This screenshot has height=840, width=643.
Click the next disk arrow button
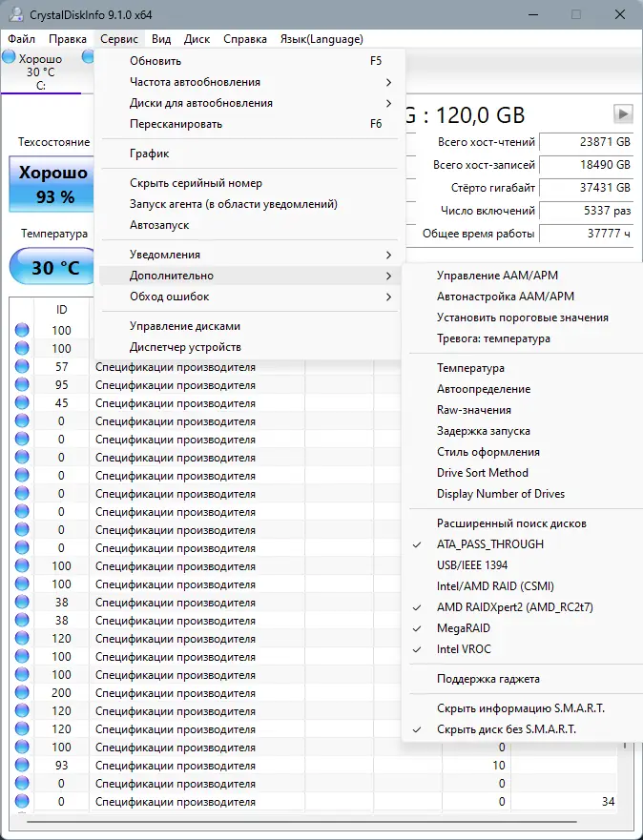point(623,114)
